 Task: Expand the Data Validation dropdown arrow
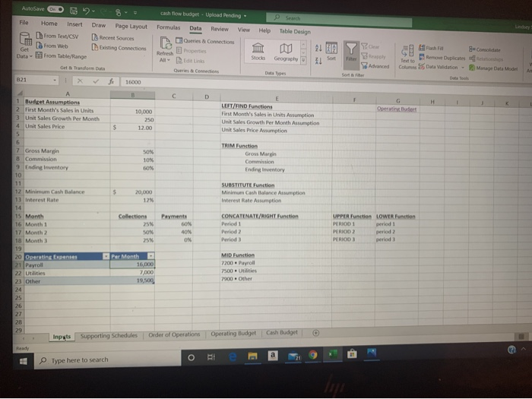[x=462, y=67]
